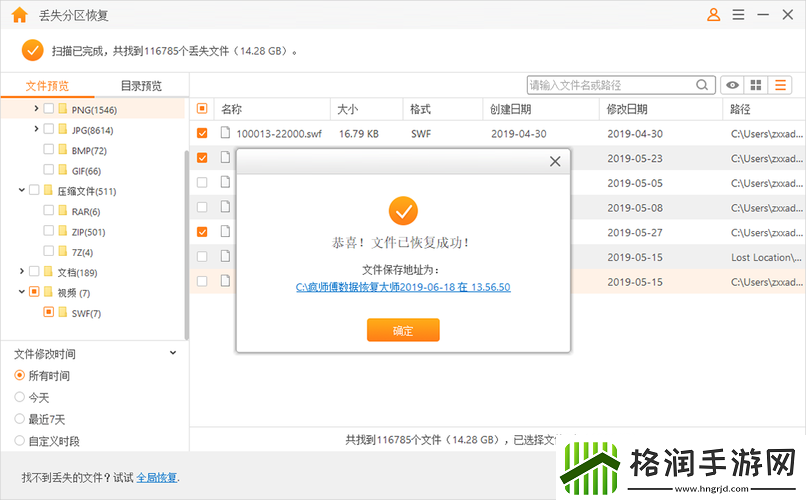Click the GIF(66) folder icon

tap(63, 170)
